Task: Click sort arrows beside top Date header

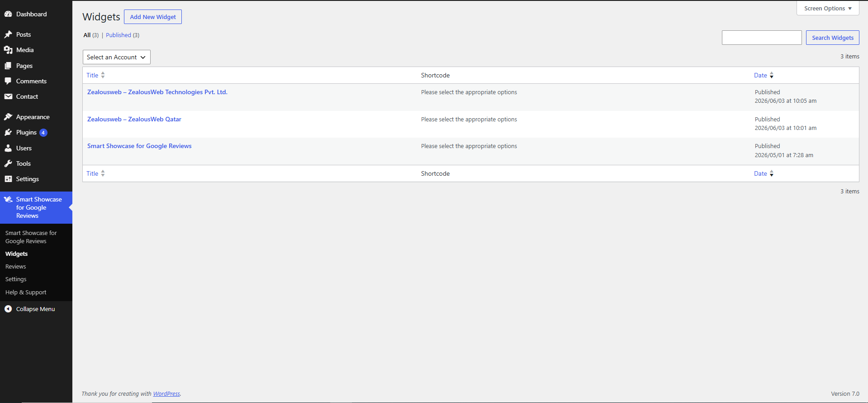Action: [x=772, y=75]
